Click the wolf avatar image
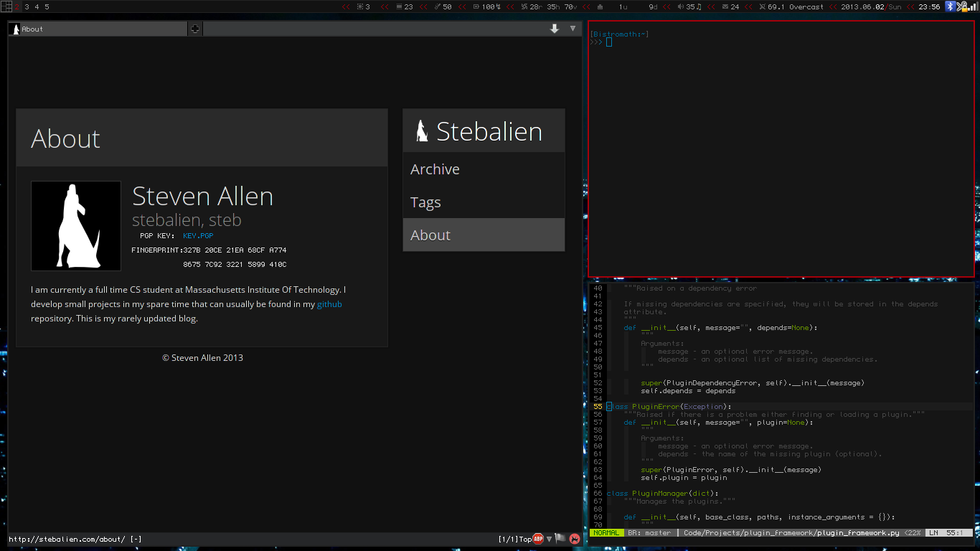The width and height of the screenshot is (980, 551). click(x=76, y=226)
